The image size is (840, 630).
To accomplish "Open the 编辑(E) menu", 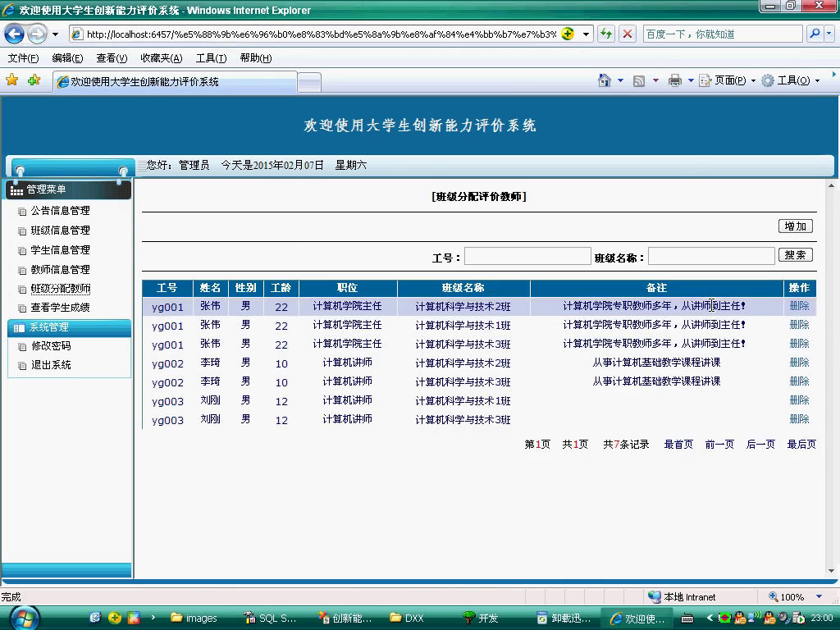I will click(x=67, y=58).
